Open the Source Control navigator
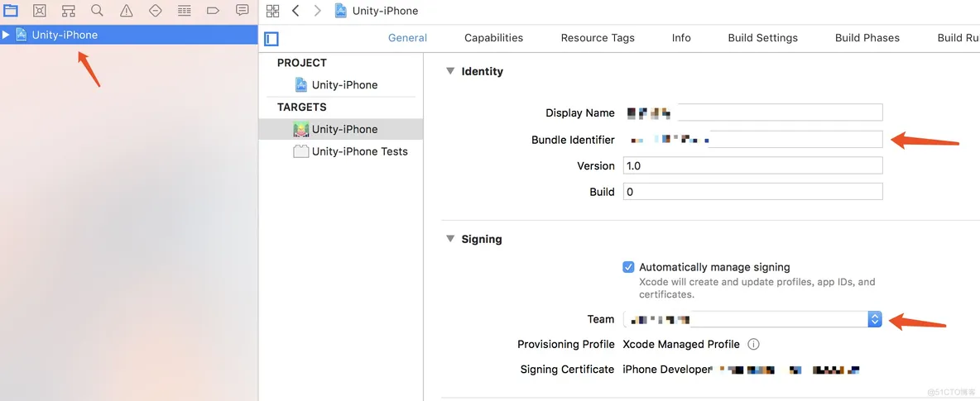The width and height of the screenshot is (980, 401). point(40,10)
